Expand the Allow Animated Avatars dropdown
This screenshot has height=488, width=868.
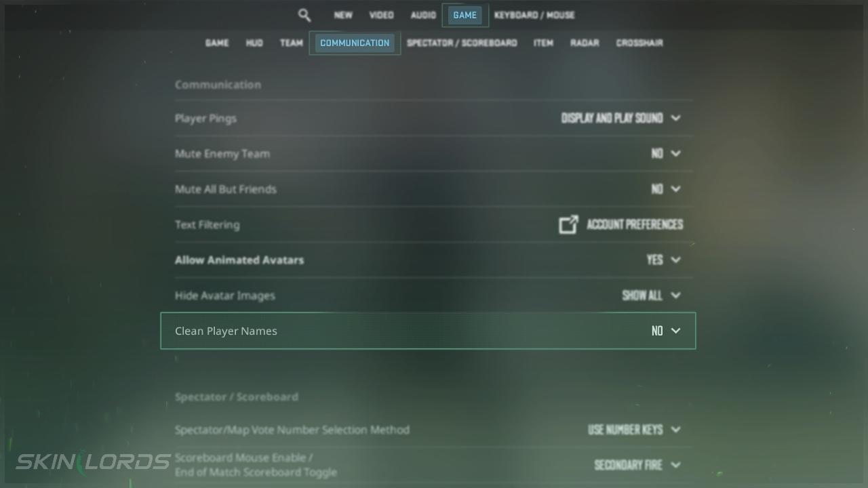click(x=664, y=260)
